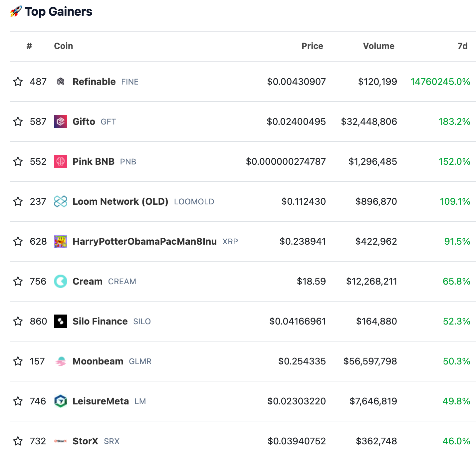Click the SRX ticker symbol
The height and width of the screenshot is (460, 476).
click(112, 441)
